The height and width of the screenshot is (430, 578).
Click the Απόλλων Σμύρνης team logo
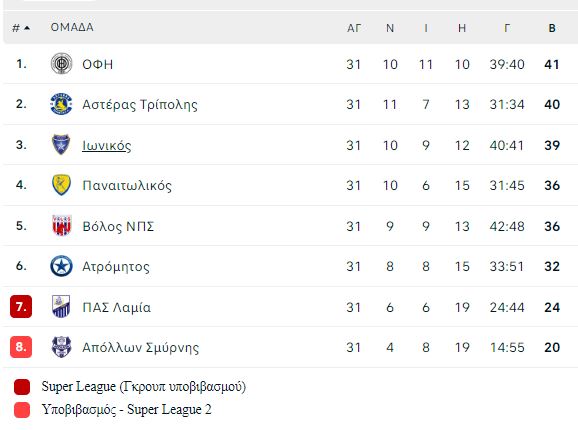61,347
